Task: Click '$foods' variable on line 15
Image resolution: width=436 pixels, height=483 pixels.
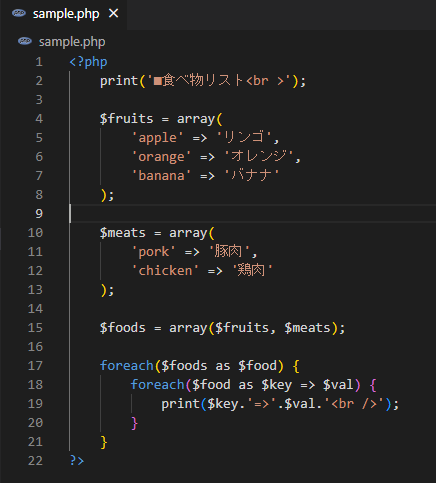Action: pos(123,328)
